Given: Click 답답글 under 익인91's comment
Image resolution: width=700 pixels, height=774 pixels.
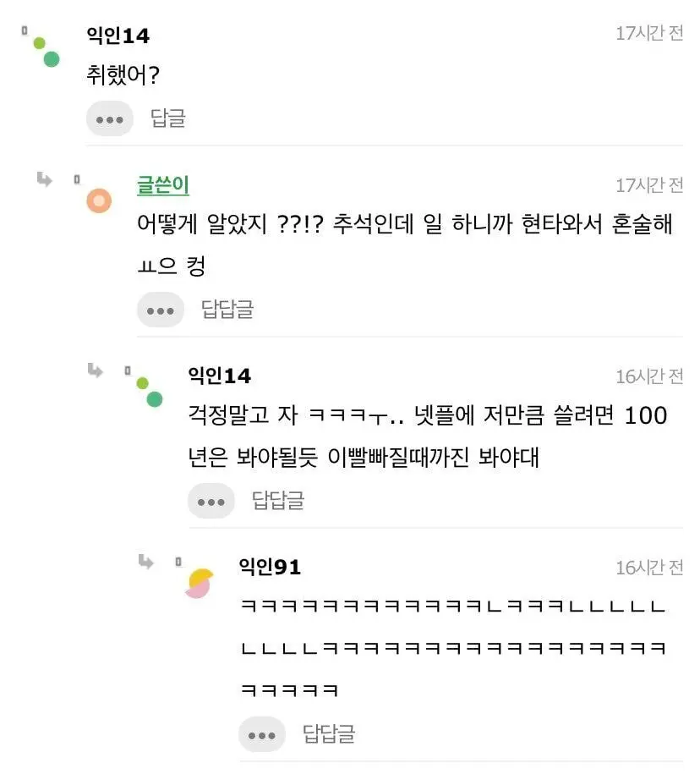Looking at the screenshot, I should (x=329, y=734).
